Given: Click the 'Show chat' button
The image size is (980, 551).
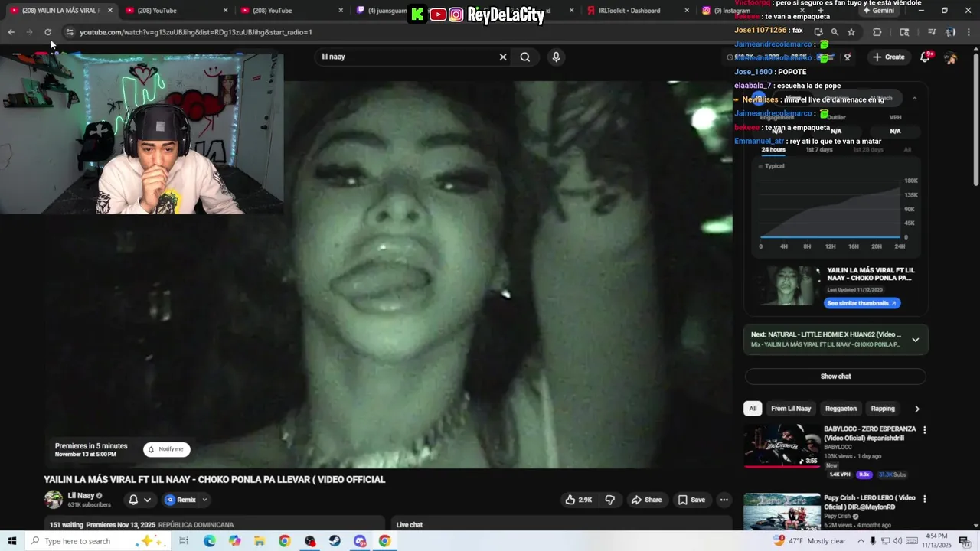Looking at the screenshot, I should coord(835,377).
